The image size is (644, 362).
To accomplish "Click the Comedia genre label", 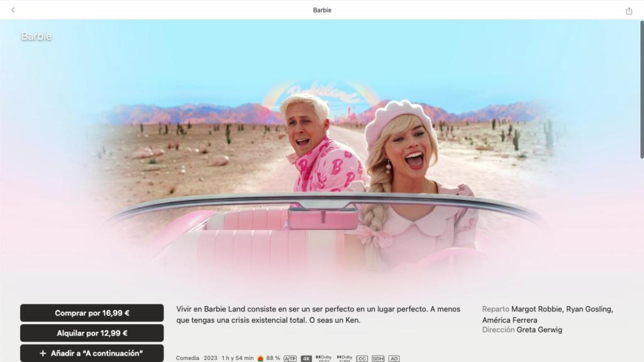I will pos(188,358).
